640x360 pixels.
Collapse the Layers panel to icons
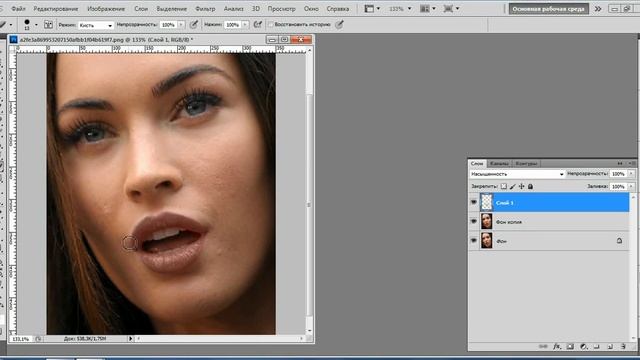(x=620, y=163)
